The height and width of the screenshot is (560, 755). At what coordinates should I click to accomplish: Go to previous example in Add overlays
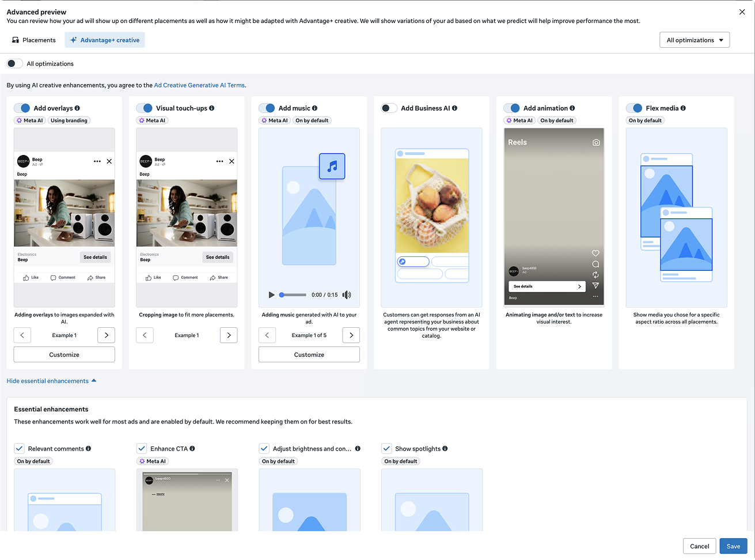pos(22,335)
